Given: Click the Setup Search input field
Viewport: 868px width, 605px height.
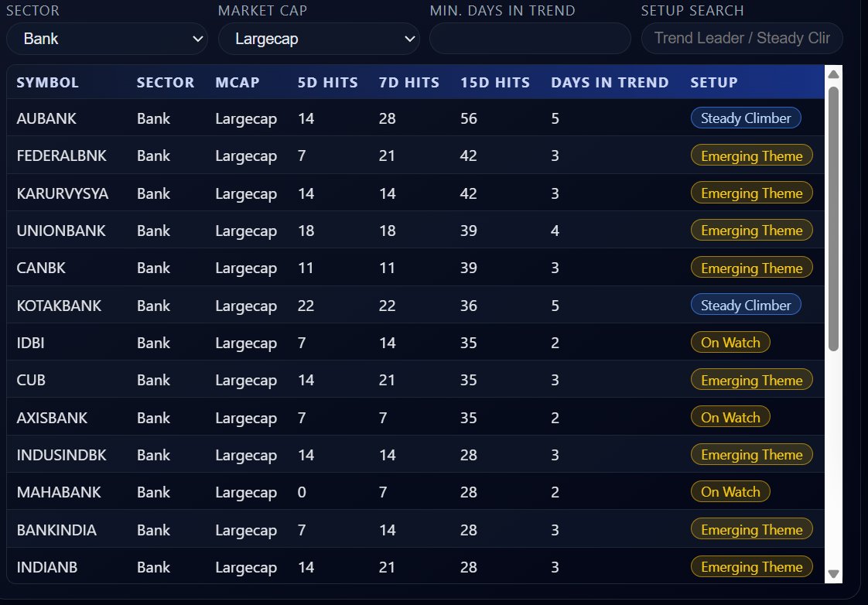Looking at the screenshot, I should pyautogui.click(x=742, y=39).
